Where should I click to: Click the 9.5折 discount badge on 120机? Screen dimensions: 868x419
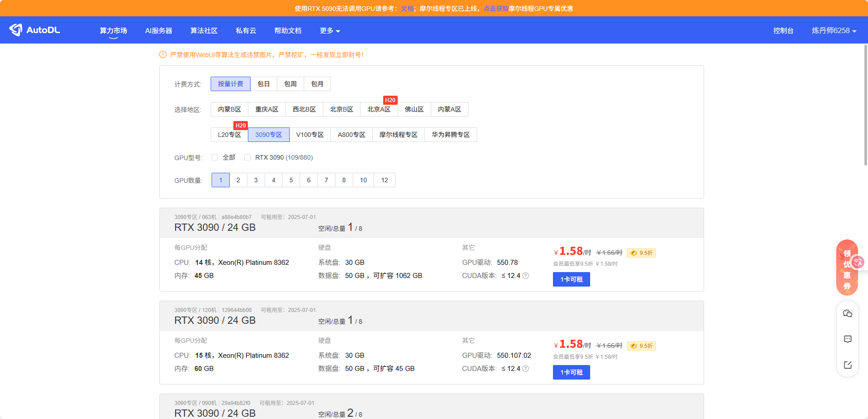[x=641, y=346]
